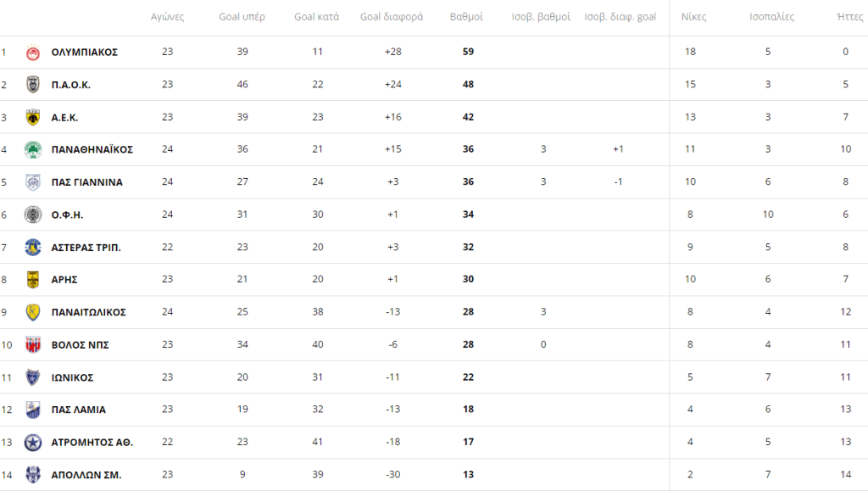Click the Αγώνες column header

tap(167, 17)
